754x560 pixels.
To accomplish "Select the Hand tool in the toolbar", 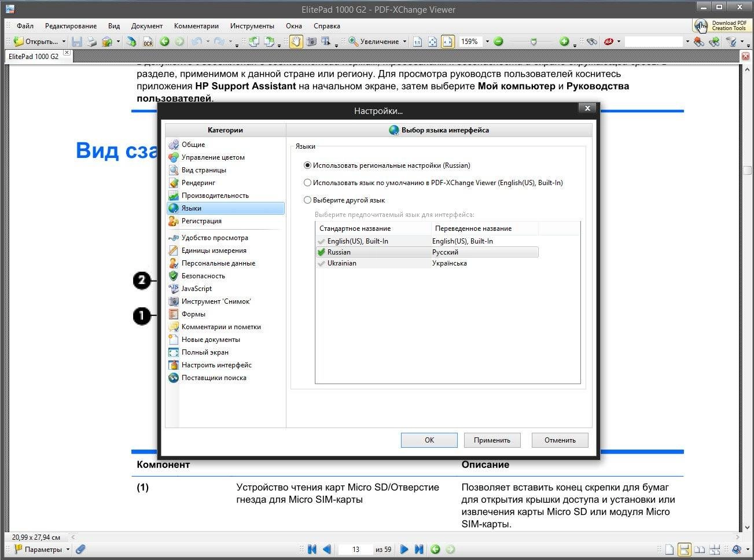I will [x=296, y=42].
